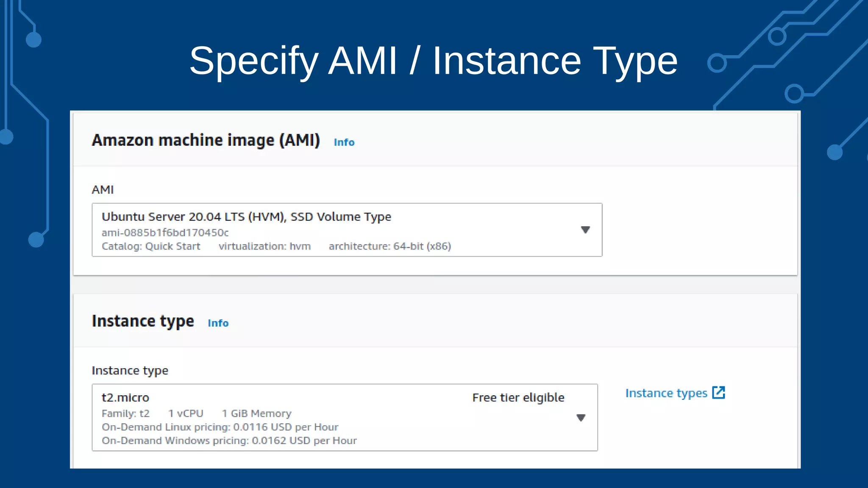Click the 'virtualization: hvm' text
Screen dimensions: 868x488
[264, 246]
